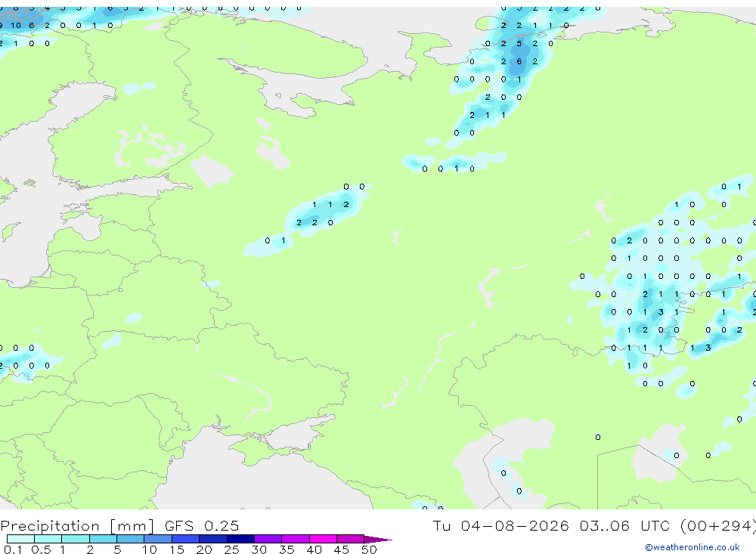Click the "0.5" legend scale label

pos(41,549)
